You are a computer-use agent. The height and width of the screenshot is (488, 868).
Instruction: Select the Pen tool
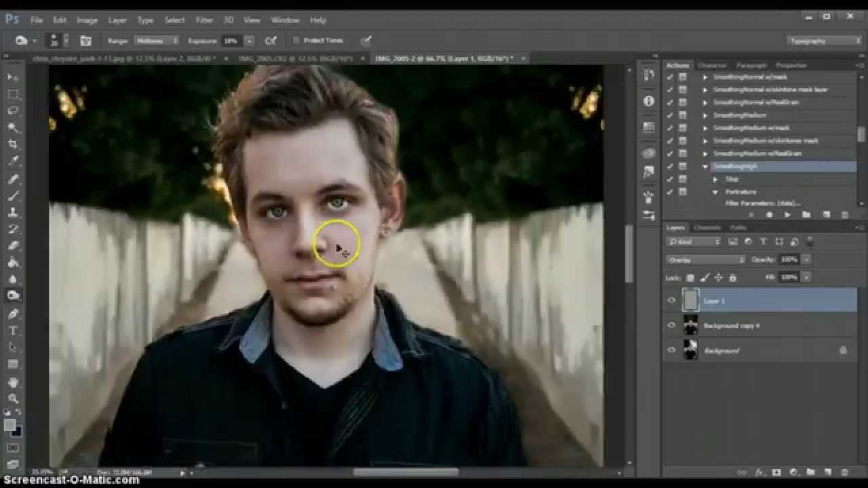[14, 314]
